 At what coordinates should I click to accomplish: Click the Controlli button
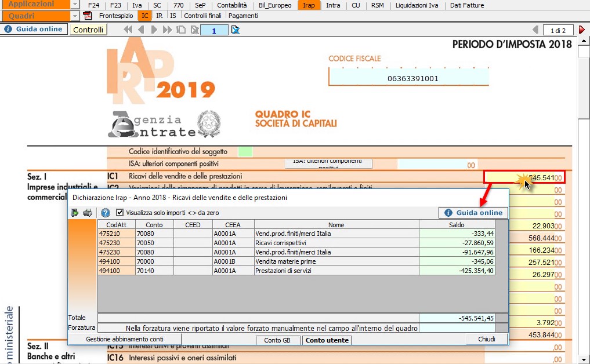[x=88, y=30]
